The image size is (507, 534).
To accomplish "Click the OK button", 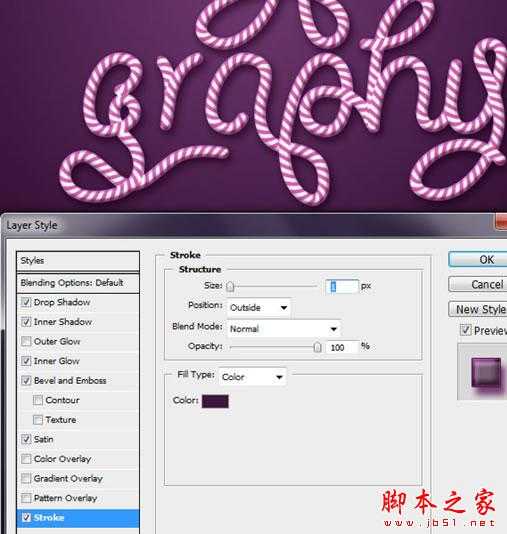I will pos(478,260).
